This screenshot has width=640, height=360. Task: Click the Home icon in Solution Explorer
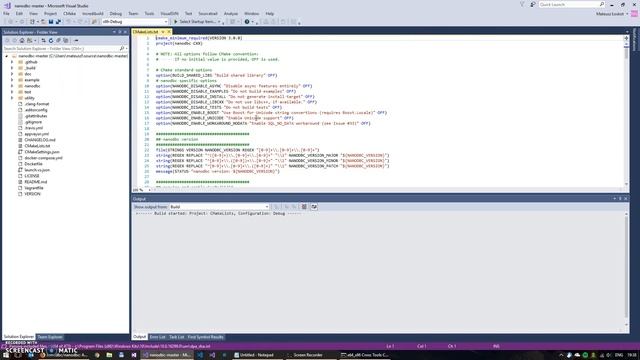(22, 40)
